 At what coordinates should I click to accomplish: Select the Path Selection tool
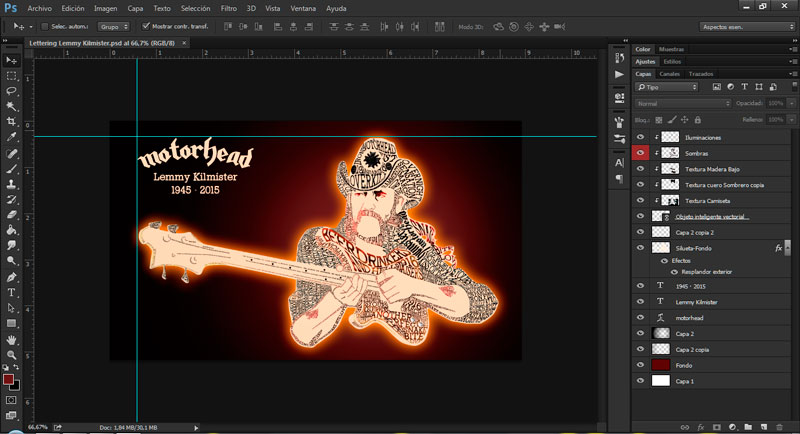11,308
